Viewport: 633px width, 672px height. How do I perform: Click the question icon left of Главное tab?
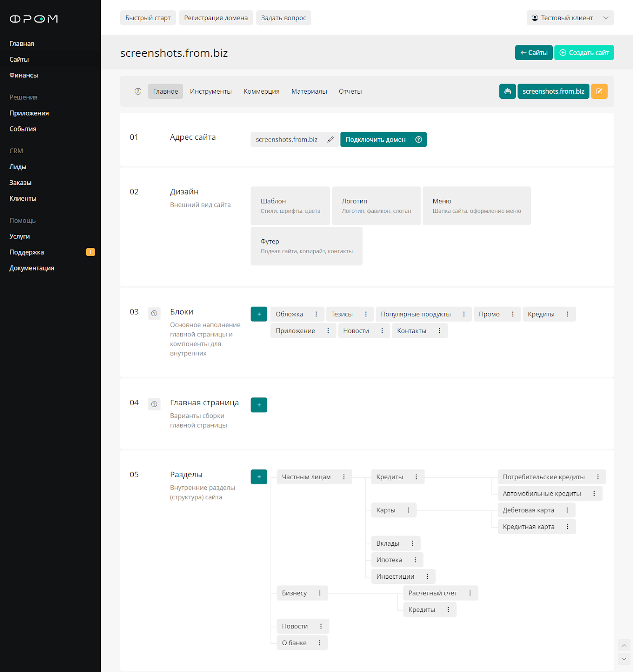pyautogui.click(x=138, y=91)
